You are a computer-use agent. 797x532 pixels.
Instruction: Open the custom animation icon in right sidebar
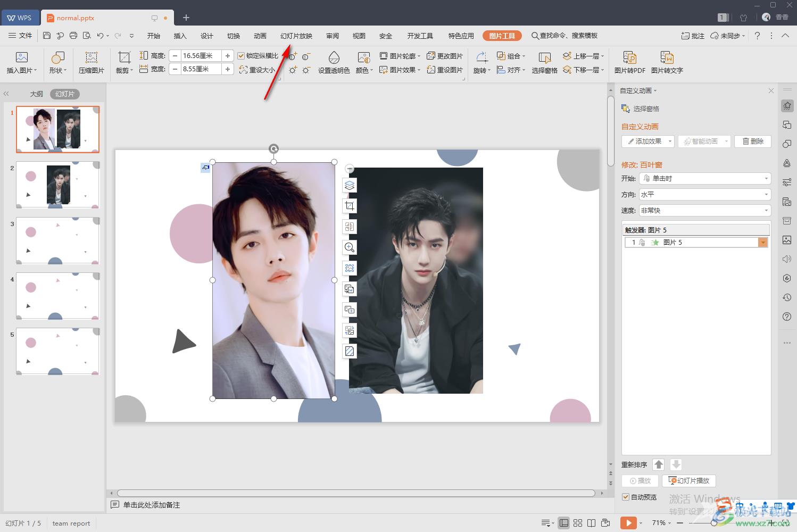(x=787, y=106)
